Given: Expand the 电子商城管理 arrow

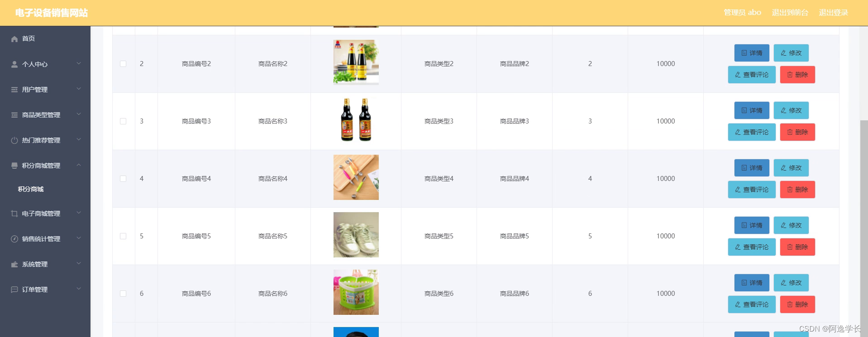Looking at the screenshot, I should point(79,213).
